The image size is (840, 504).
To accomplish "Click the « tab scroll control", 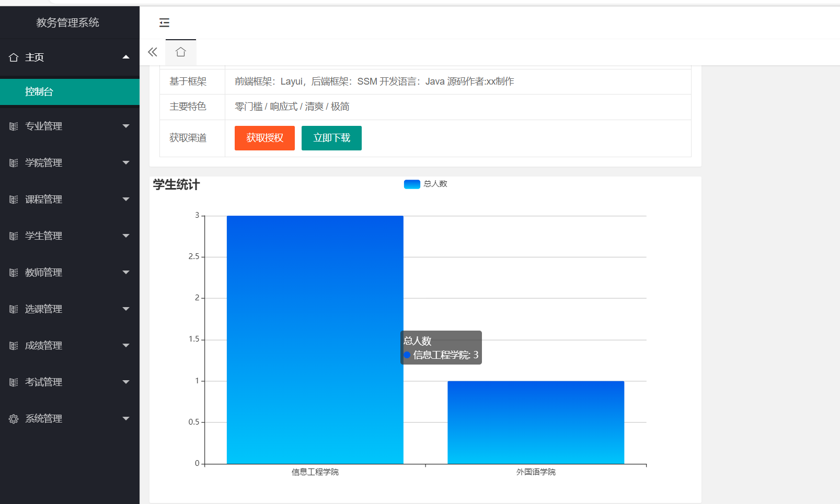I will point(152,52).
